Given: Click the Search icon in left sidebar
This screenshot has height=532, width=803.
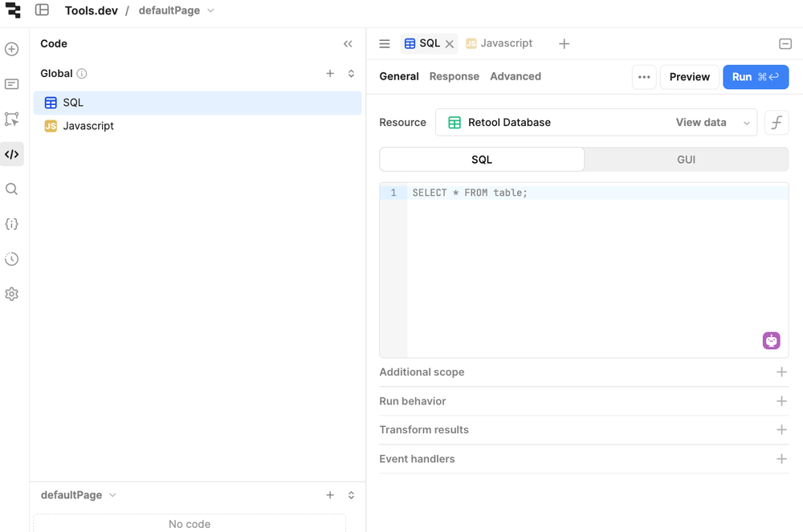Looking at the screenshot, I should coord(12,189).
